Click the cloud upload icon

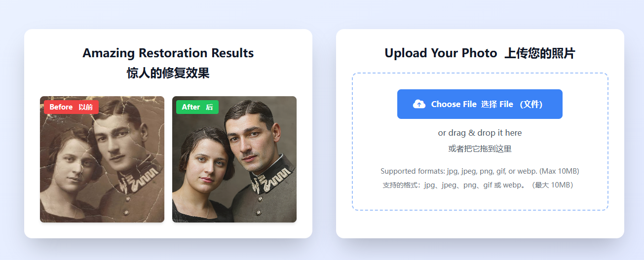click(x=419, y=104)
